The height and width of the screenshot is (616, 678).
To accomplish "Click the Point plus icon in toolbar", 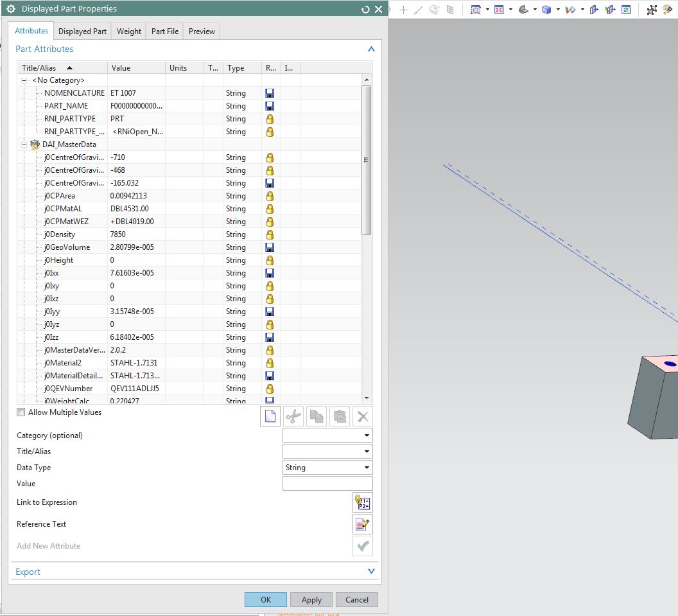I will [x=403, y=10].
